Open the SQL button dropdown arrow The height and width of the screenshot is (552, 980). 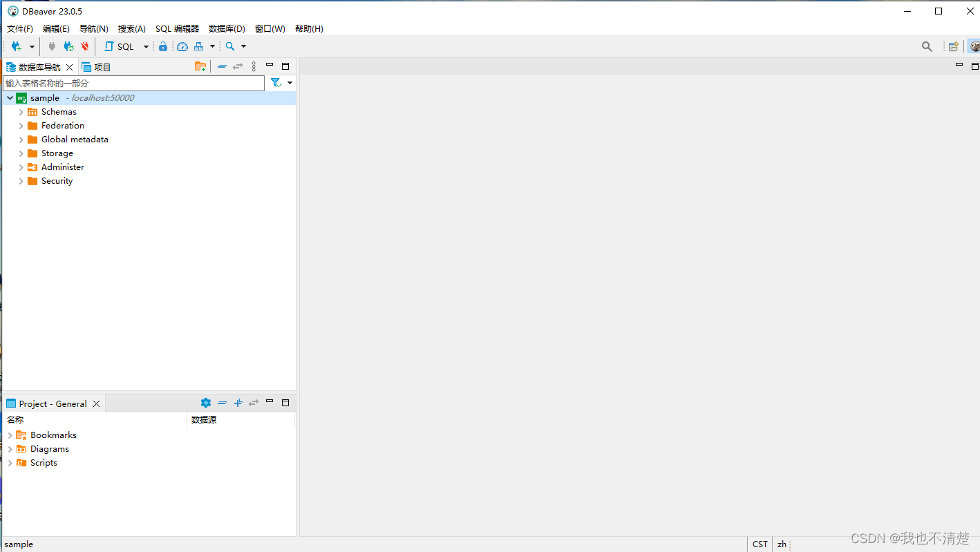[x=146, y=47]
